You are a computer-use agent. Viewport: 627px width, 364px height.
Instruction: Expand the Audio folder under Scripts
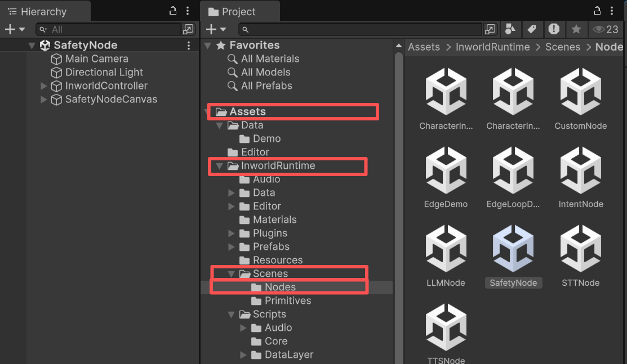tap(243, 328)
